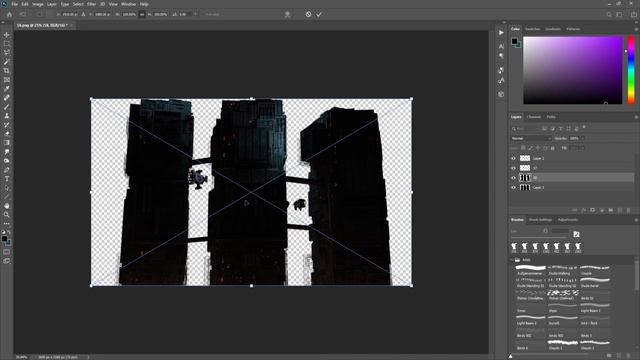Switch to the Channels tab
640x360 pixels.
[533, 117]
